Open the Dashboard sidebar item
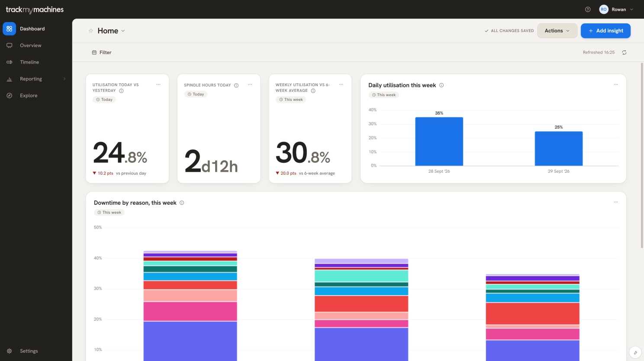This screenshot has width=644, height=361. [36, 29]
